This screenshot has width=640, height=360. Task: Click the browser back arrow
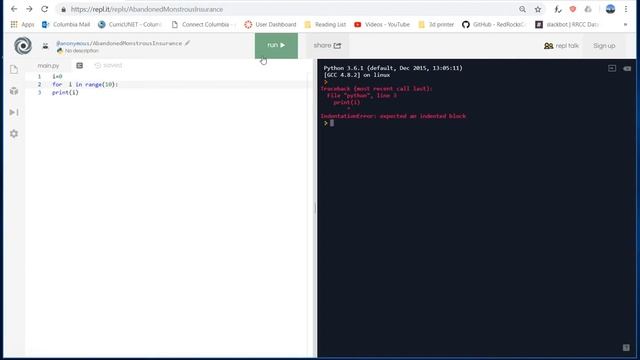14,9
